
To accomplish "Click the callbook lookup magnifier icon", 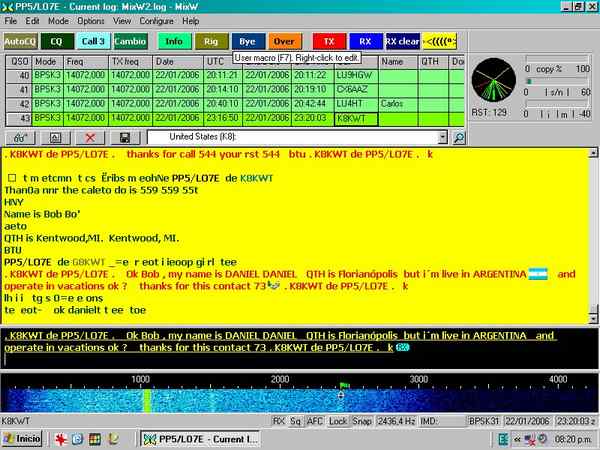I will (x=459, y=138).
